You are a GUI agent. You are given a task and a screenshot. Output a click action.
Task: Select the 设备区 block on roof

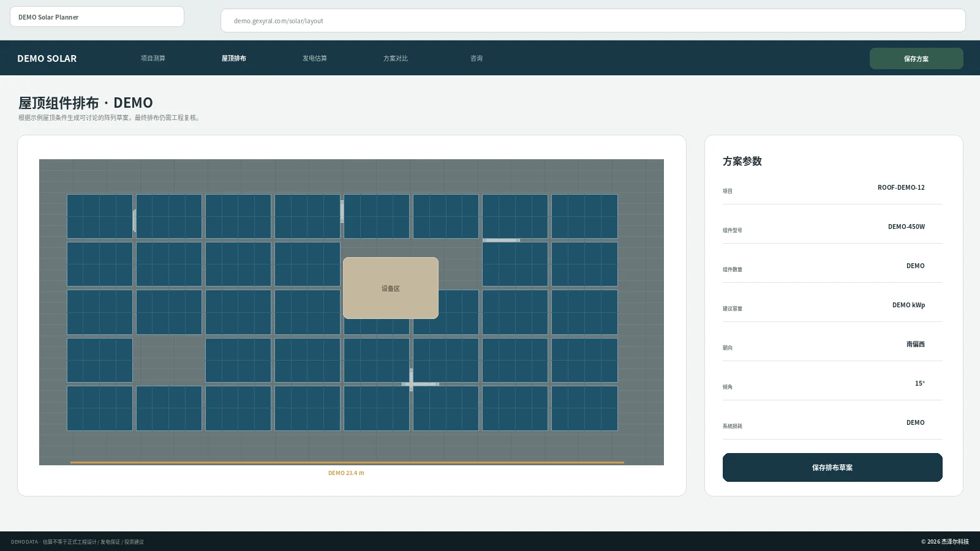(x=391, y=288)
